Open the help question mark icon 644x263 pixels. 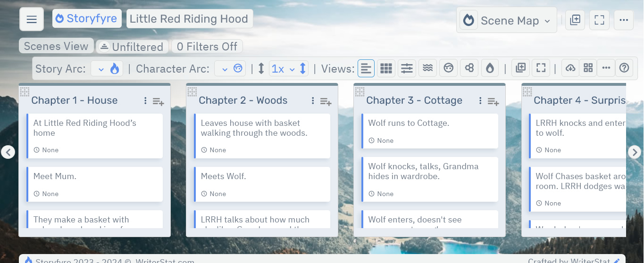tap(624, 68)
